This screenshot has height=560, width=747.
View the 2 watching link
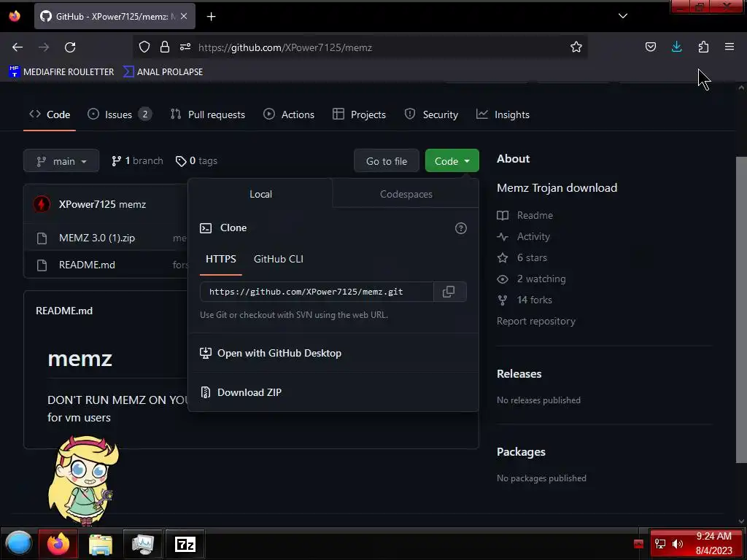(x=531, y=279)
